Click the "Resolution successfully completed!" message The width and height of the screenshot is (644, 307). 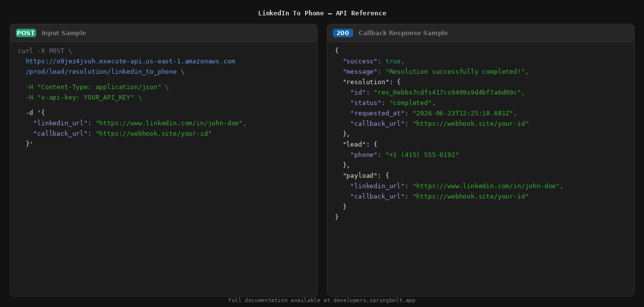click(455, 72)
